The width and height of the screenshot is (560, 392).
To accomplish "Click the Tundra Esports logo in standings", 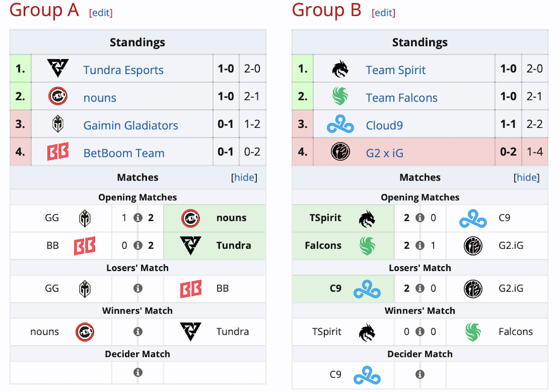I will coord(58,69).
